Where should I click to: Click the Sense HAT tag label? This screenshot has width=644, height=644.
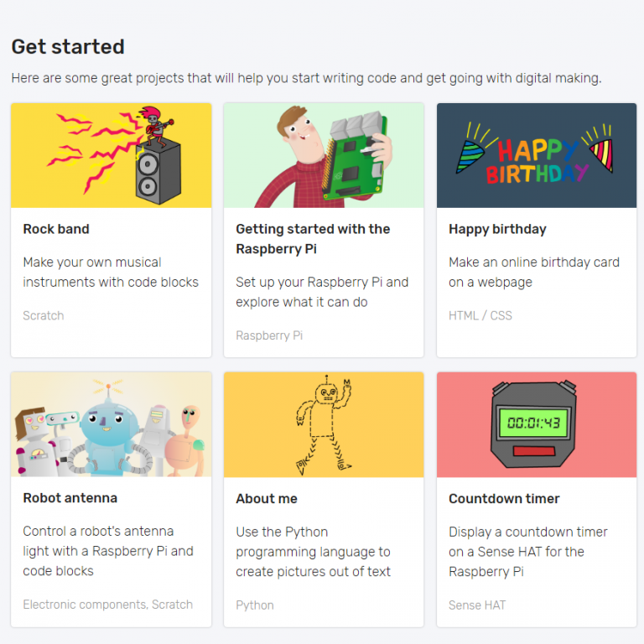coord(477,605)
